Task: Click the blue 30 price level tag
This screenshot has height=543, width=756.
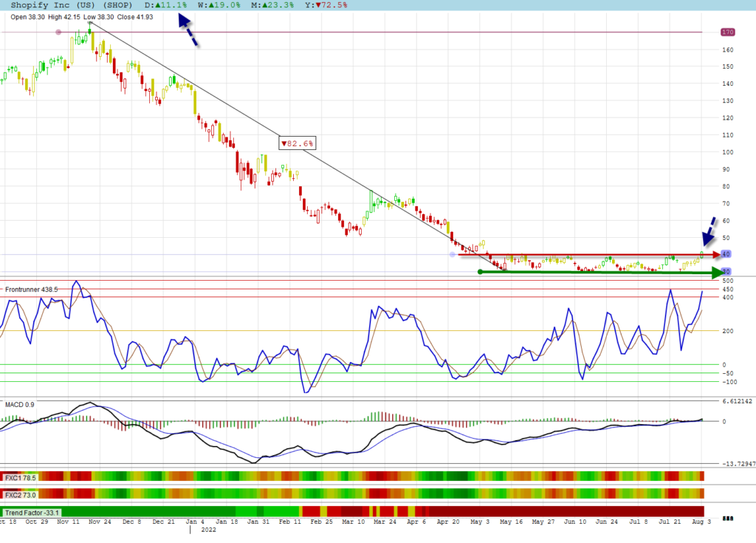Action: coord(726,272)
